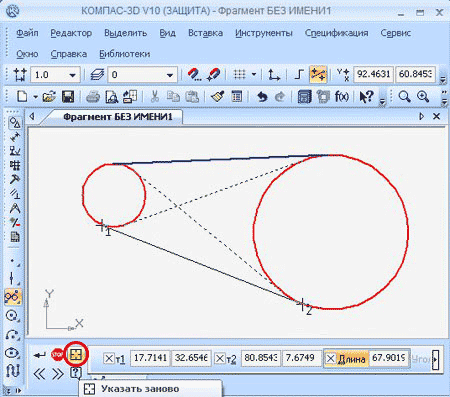Click the save diskette icon

click(x=68, y=97)
